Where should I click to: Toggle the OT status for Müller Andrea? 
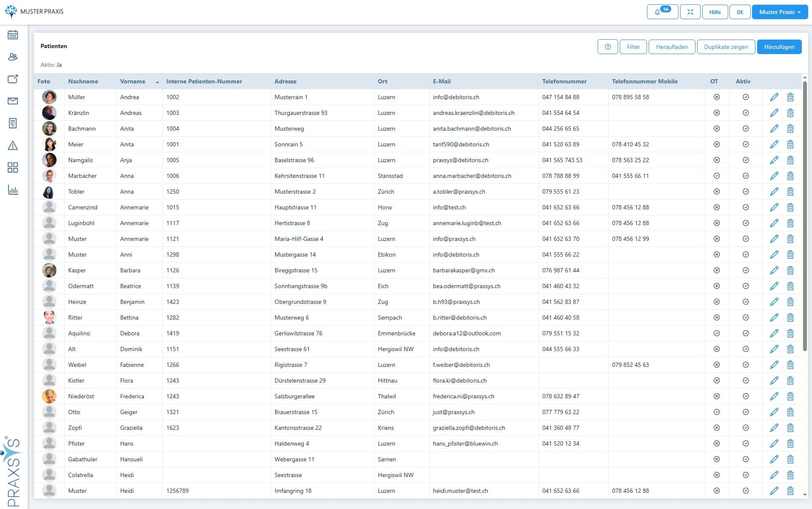[717, 97]
